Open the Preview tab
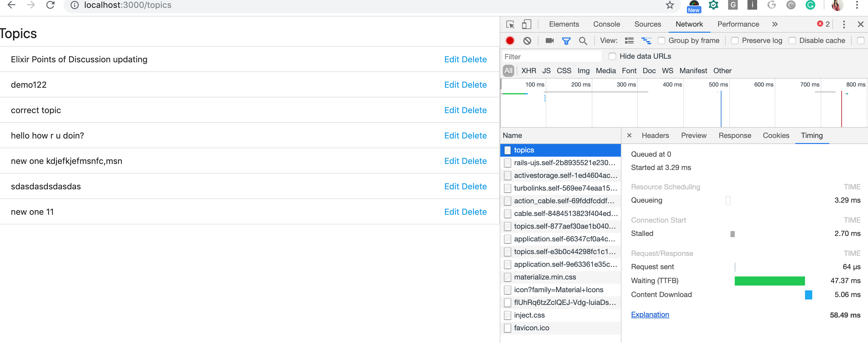This screenshot has width=868, height=343. (694, 135)
